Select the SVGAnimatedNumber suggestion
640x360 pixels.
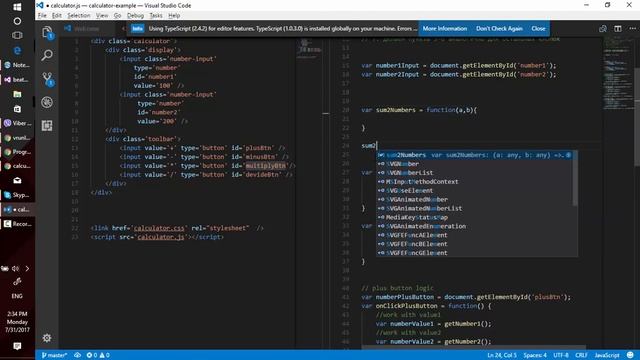[x=473, y=200]
